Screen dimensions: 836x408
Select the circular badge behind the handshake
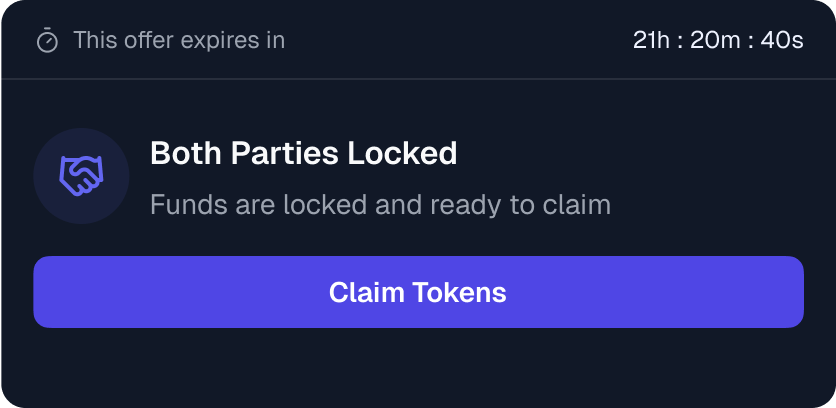(81, 175)
